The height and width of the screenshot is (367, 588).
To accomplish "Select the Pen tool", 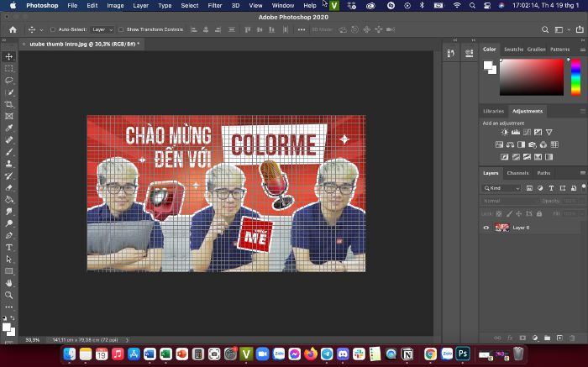I will [9, 235].
